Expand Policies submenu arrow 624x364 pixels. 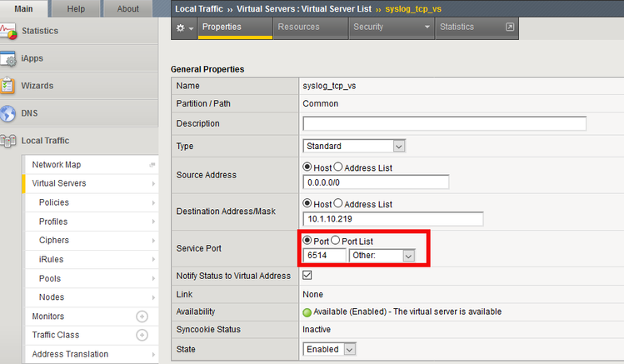(x=153, y=203)
